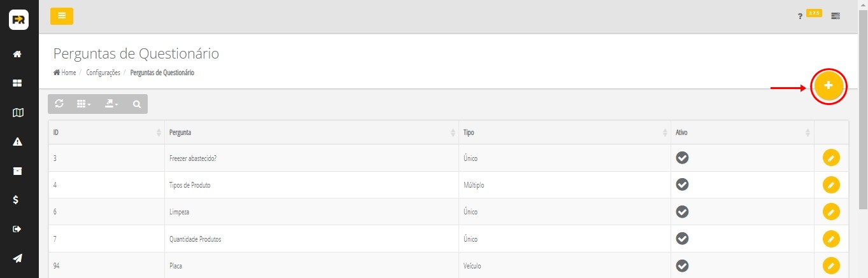Open the Configurações breadcrumb link
This screenshot has height=278, width=868.
pos(103,73)
